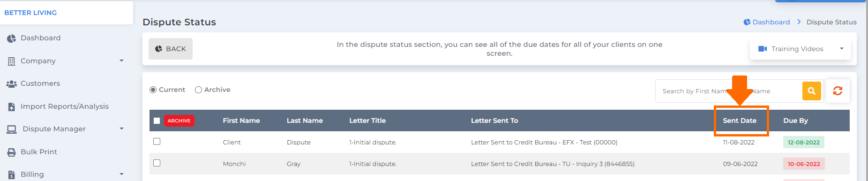Click the refresh arrows icon
868x181 pixels.
pos(838,91)
